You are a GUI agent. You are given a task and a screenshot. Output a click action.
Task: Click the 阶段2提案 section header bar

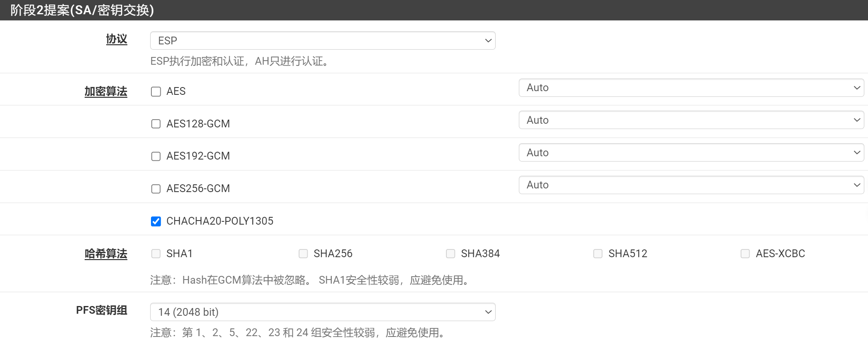tap(434, 10)
